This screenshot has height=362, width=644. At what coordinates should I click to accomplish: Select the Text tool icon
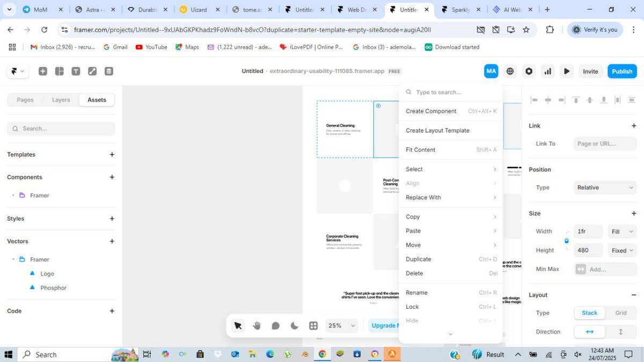76,71
